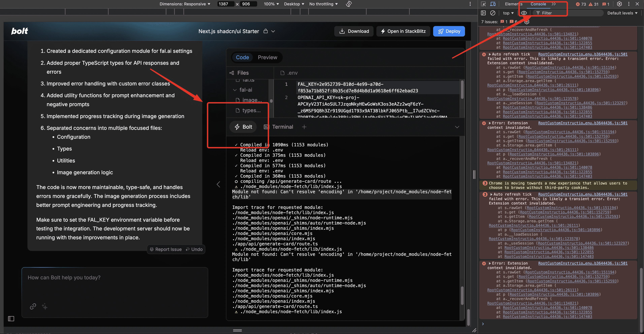Activate the DevTools inspect element picker icon
644x334 pixels.
tap(483, 4)
